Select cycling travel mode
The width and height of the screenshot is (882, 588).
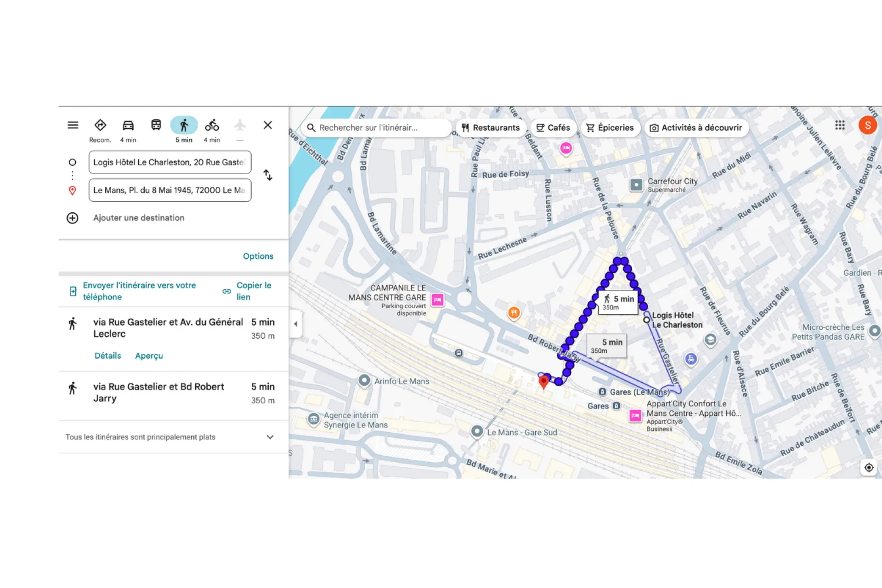coord(212,125)
